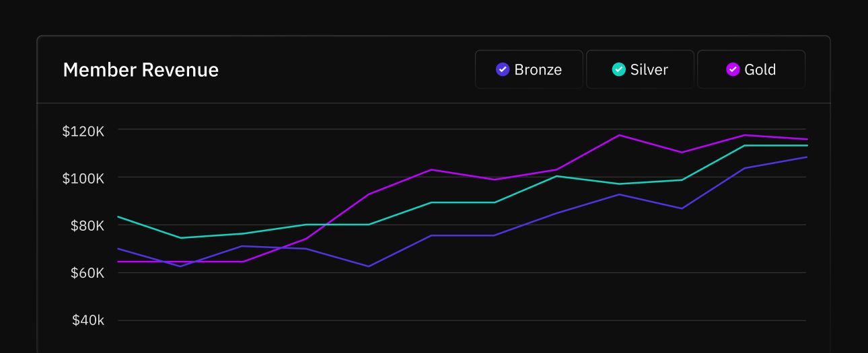
Task: Toggle the Silver series legend button
Action: tap(640, 69)
